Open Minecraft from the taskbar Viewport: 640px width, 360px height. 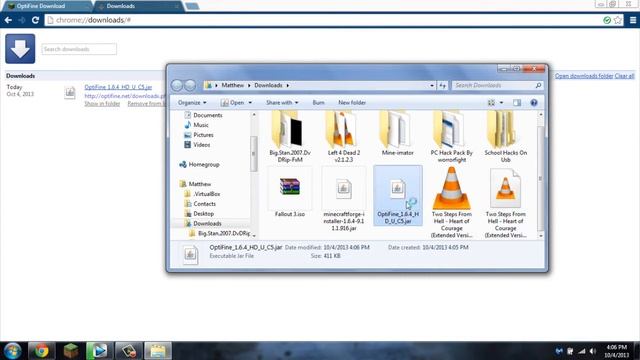click(71, 351)
